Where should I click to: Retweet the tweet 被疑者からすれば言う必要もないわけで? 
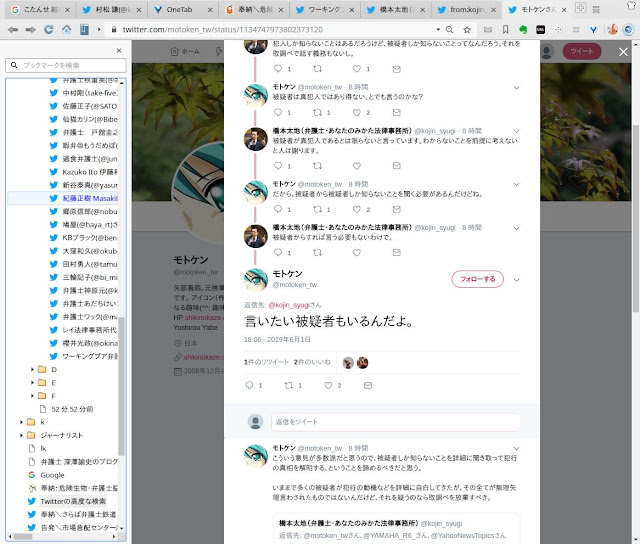pos(317,253)
